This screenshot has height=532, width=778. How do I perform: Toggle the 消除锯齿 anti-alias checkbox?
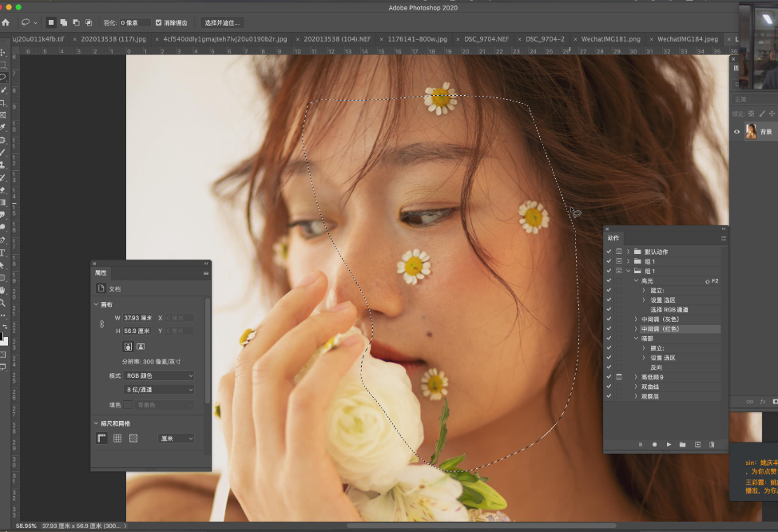(159, 22)
